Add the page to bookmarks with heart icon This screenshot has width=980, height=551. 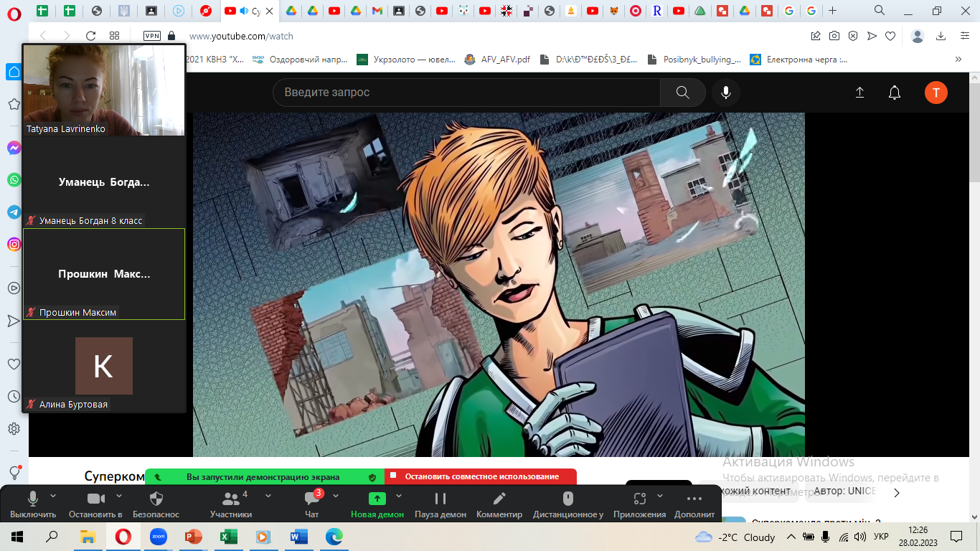pos(890,36)
